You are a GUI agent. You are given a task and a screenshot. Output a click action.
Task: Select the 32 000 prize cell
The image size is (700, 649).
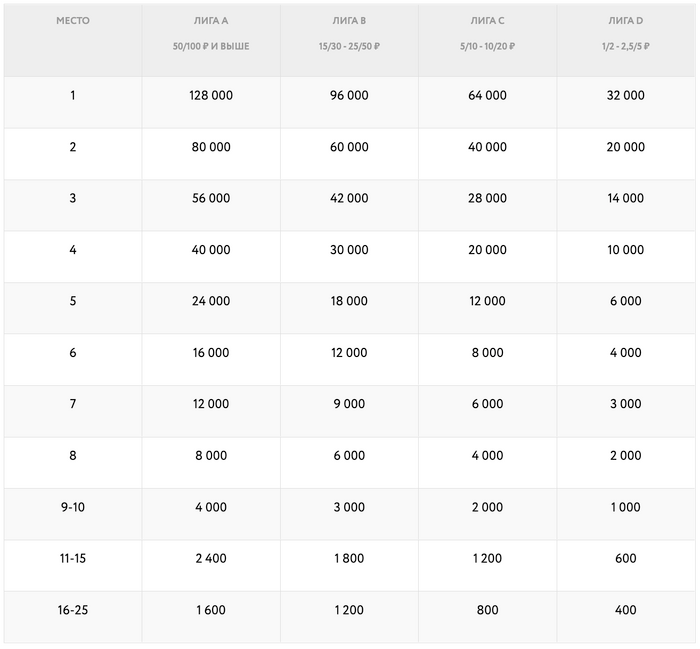pyautogui.click(x=626, y=96)
